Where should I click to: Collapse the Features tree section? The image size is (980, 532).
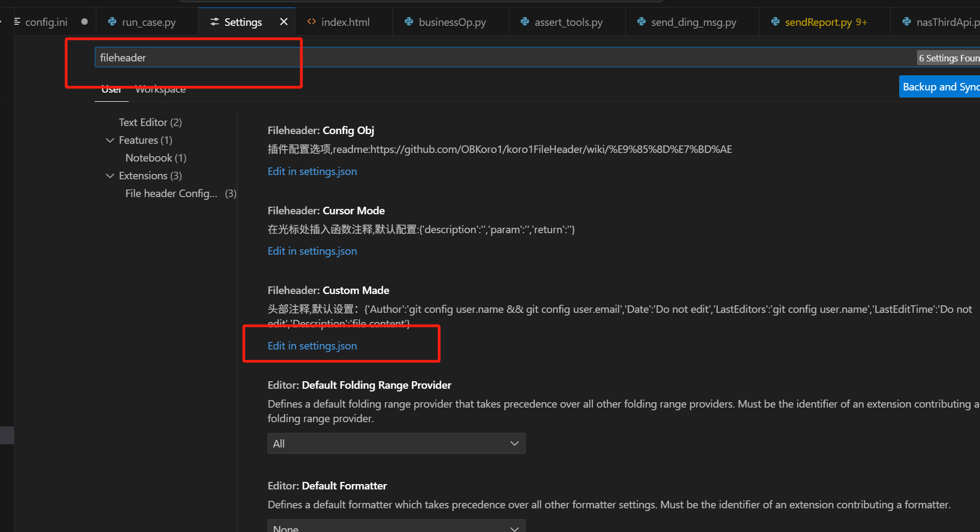(110, 141)
